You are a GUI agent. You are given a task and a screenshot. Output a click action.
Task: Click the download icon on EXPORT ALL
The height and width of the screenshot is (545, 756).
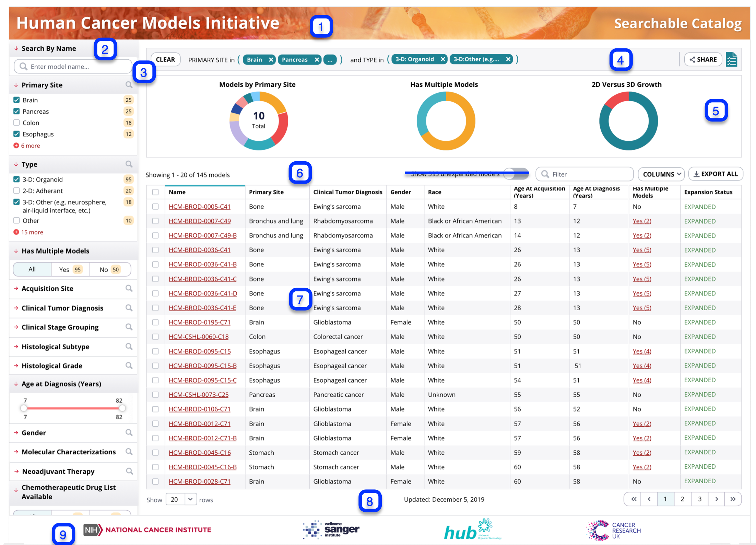[x=696, y=174]
